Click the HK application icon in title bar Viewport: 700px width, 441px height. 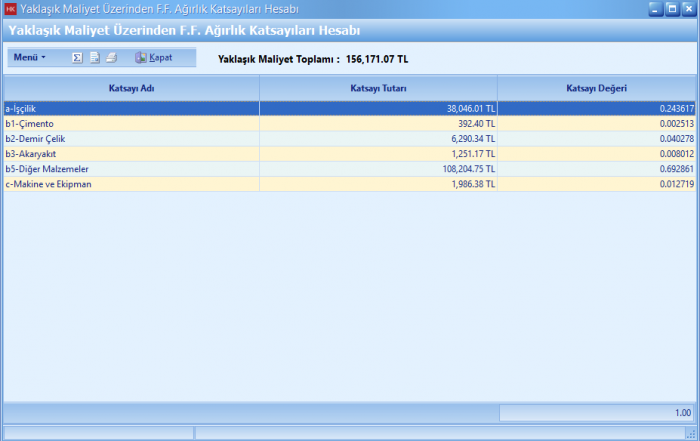pos(11,9)
